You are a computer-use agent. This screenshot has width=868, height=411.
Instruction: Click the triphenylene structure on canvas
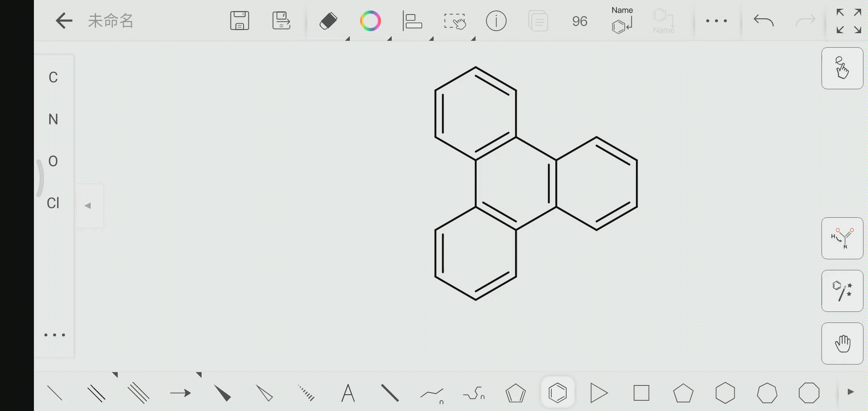tap(536, 183)
